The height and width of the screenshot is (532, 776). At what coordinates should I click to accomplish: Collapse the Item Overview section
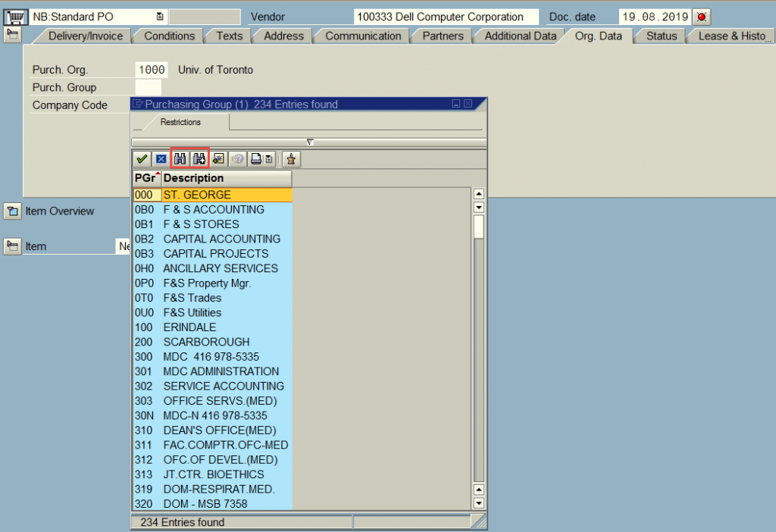point(12,211)
